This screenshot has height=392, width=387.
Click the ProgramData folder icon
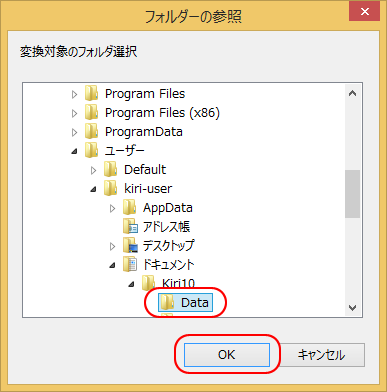tap(91, 132)
